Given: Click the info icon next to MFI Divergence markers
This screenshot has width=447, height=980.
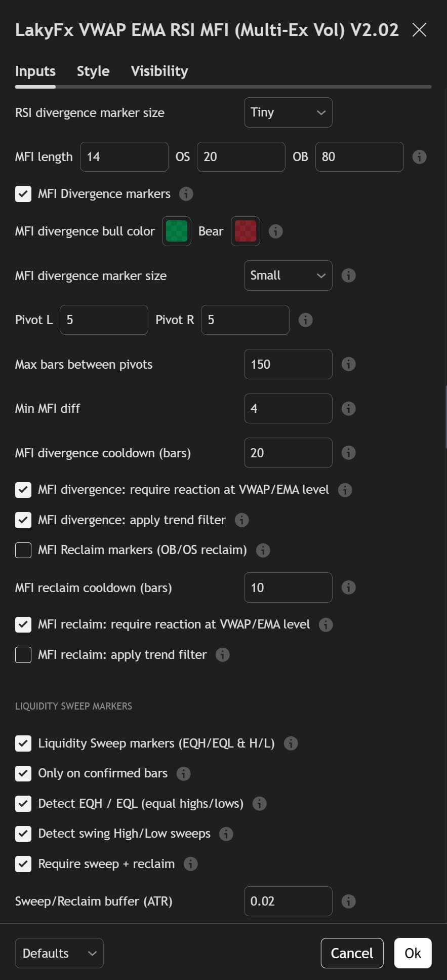Looking at the screenshot, I should 186,194.
